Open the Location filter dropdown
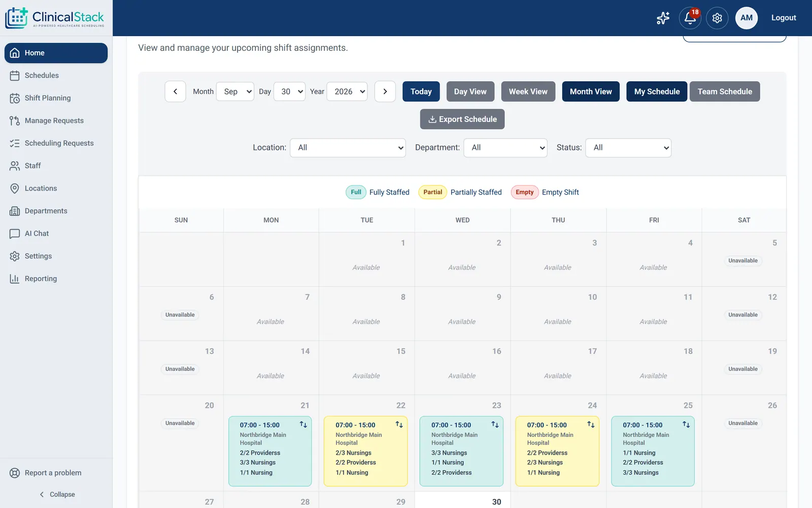This screenshot has height=508, width=812. [348, 148]
